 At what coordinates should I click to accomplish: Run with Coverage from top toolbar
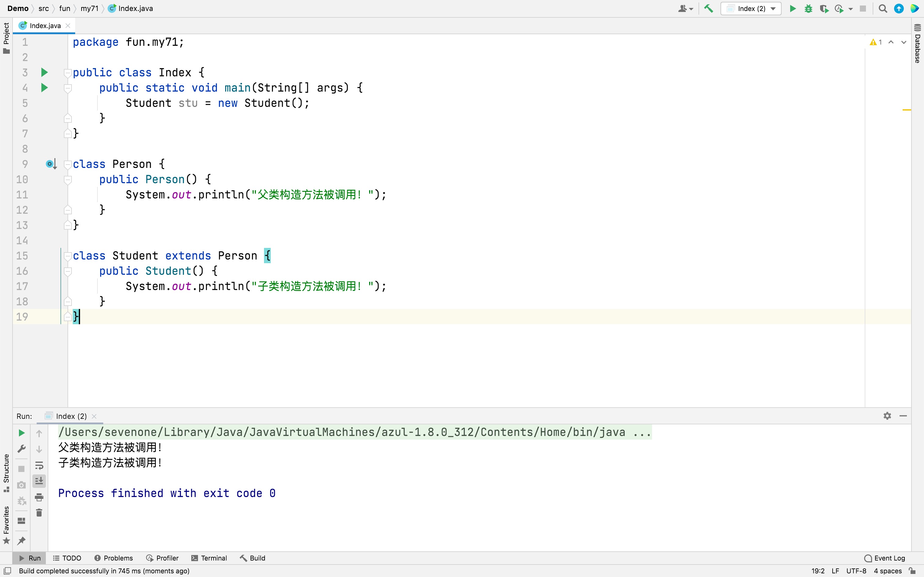coord(824,9)
